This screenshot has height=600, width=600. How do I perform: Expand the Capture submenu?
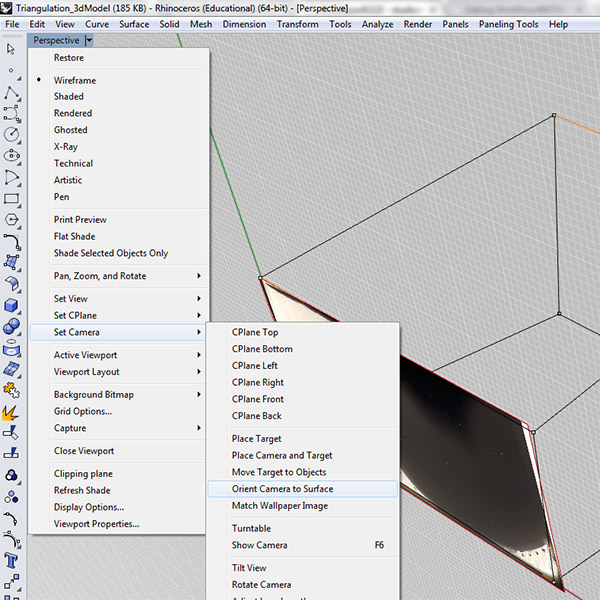point(119,428)
